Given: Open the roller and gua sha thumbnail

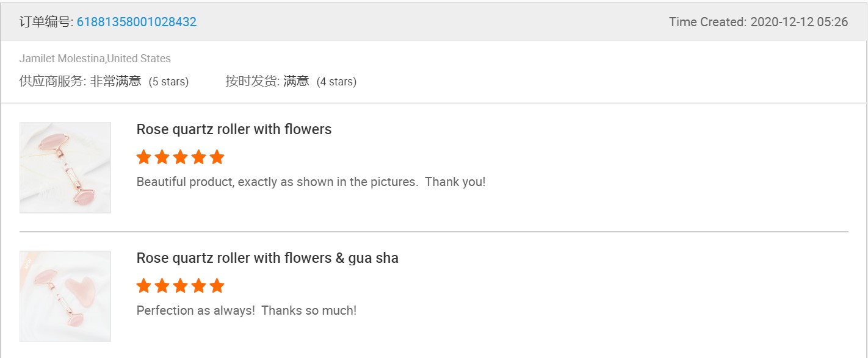Looking at the screenshot, I should [x=65, y=296].
